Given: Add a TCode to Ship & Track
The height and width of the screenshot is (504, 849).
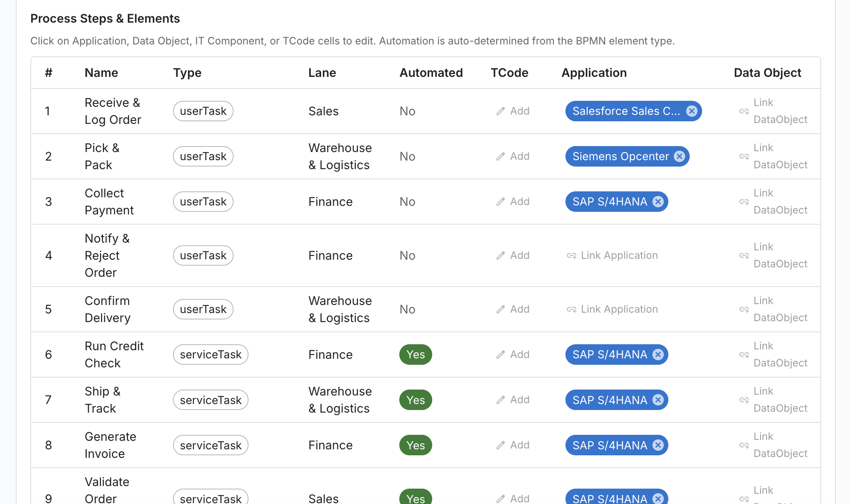Looking at the screenshot, I should [512, 400].
